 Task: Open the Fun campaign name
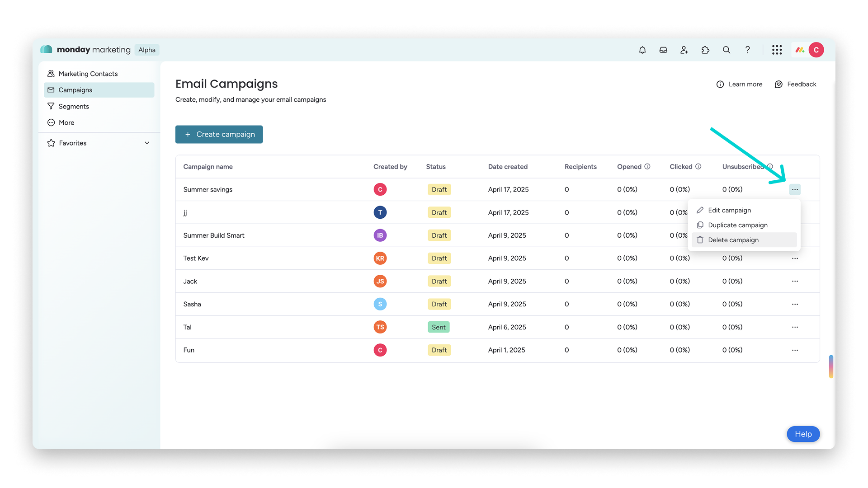[189, 350]
